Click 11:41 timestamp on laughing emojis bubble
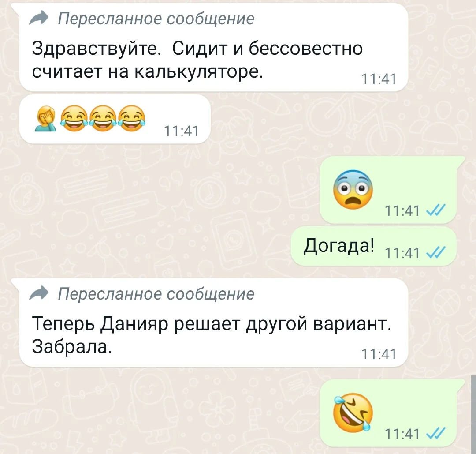This screenshot has width=476, height=454. (182, 131)
